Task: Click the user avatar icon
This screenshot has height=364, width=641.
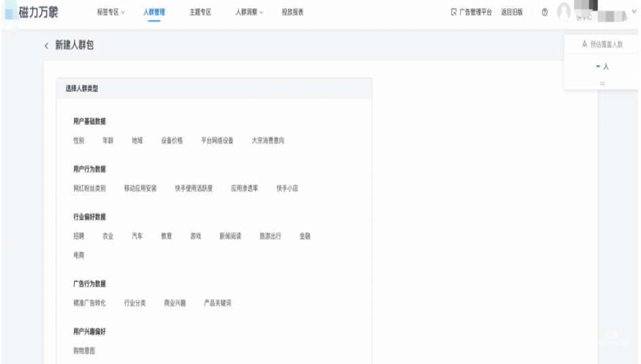Action: click(x=564, y=13)
